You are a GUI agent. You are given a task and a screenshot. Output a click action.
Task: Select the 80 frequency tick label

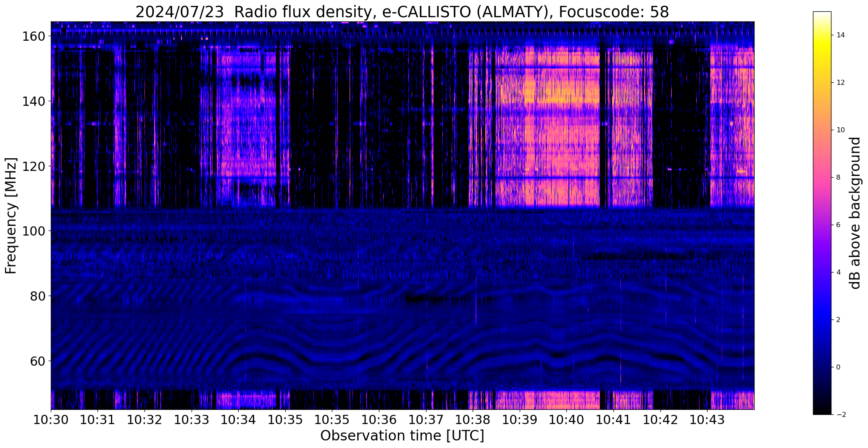tap(37, 296)
